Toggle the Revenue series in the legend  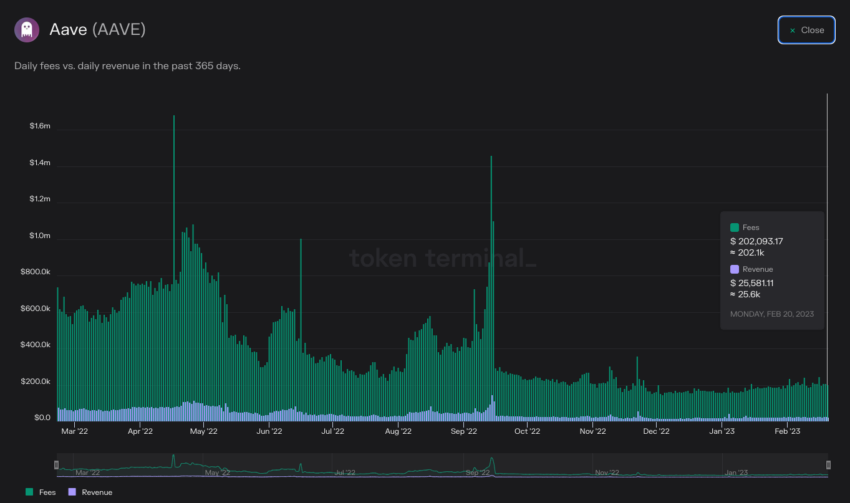point(90,492)
